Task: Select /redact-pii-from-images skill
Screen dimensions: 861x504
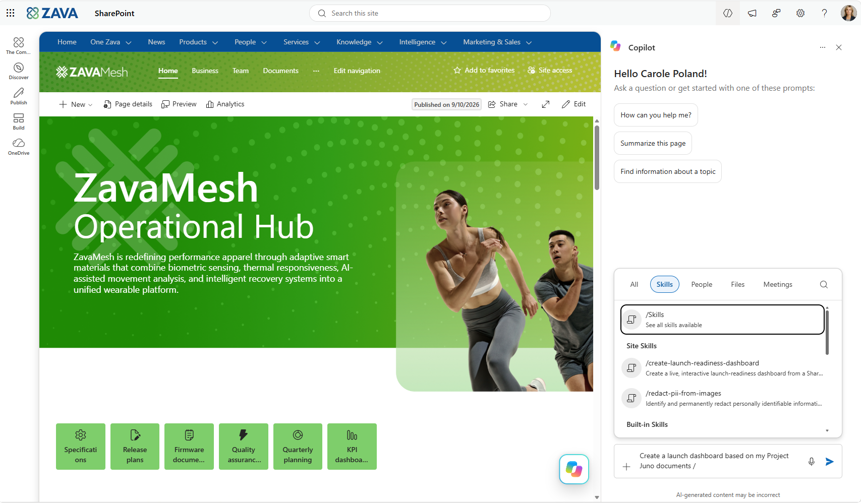Action: [723, 398]
